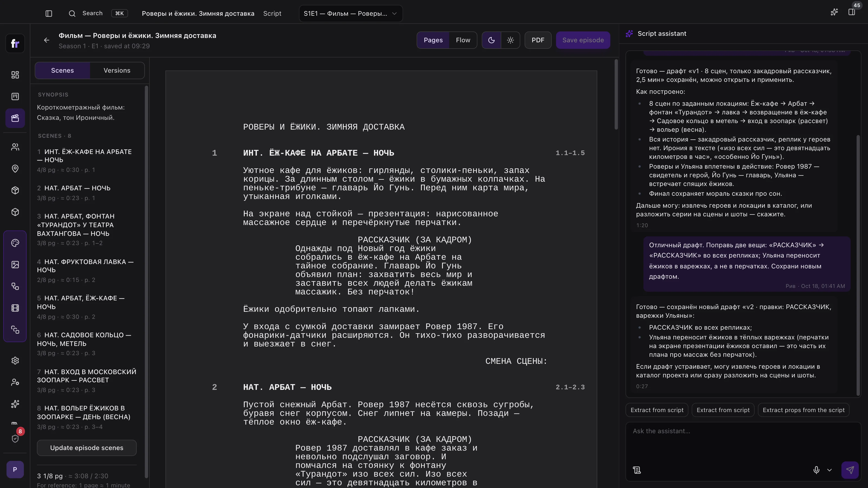Open the S1E1 episode selector dropdown
Image resolution: width=868 pixels, height=488 pixels.
pyautogui.click(x=350, y=14)
